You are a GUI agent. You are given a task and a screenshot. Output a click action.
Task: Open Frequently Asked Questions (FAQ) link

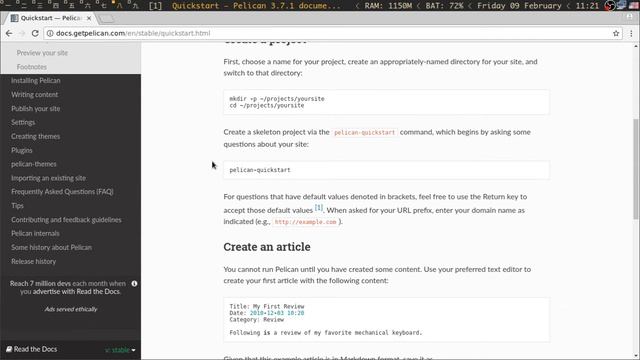(62, 191)
